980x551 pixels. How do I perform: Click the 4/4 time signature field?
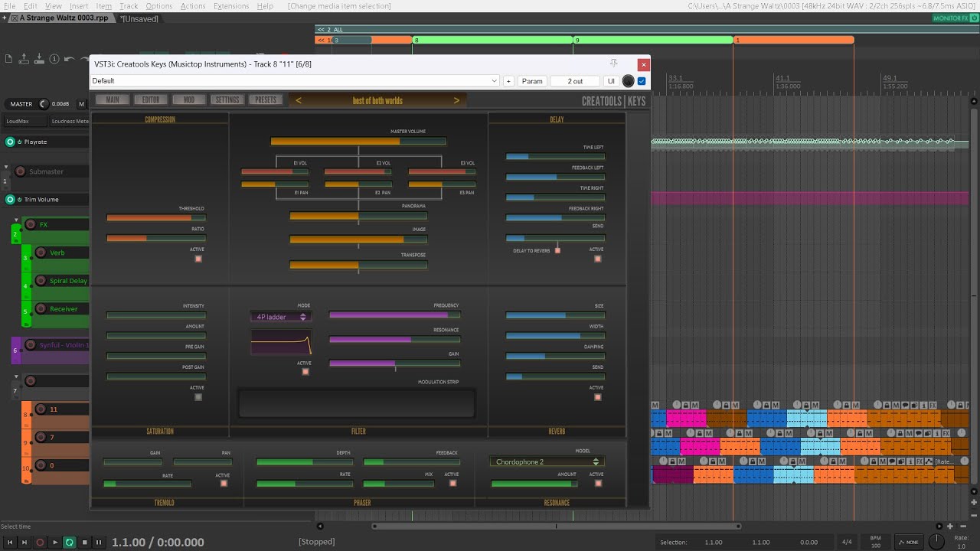coord(847,542)
